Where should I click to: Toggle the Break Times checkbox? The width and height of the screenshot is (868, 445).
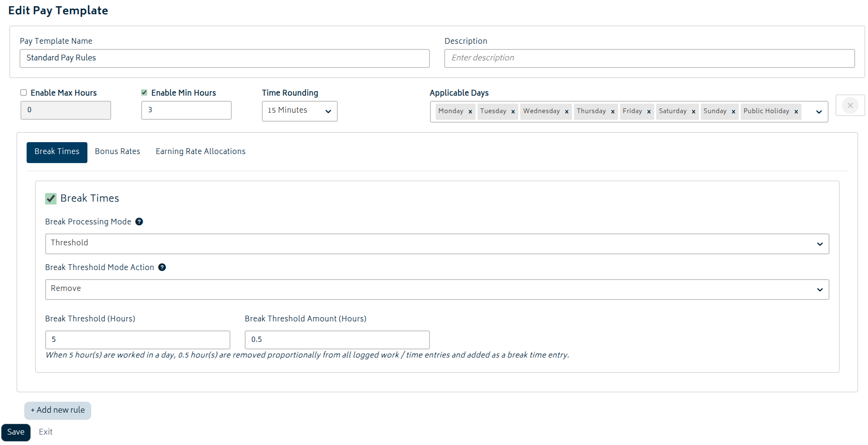(x=51, y=198)
